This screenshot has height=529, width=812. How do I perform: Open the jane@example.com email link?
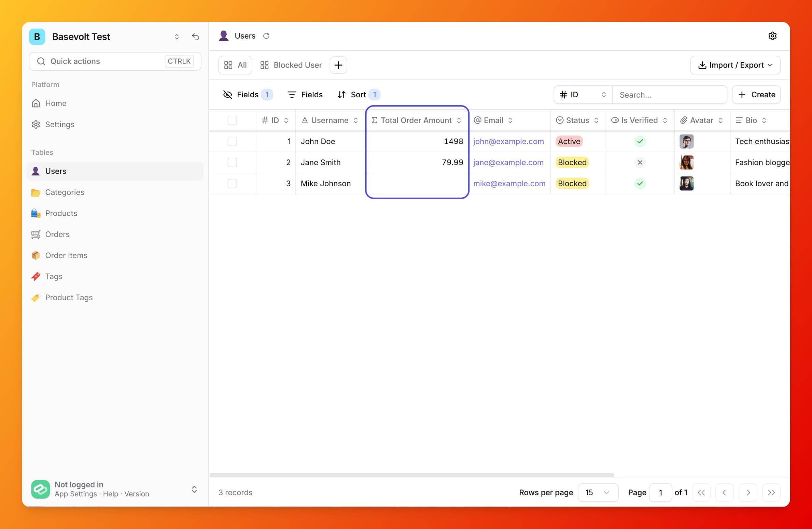[508, 162]
